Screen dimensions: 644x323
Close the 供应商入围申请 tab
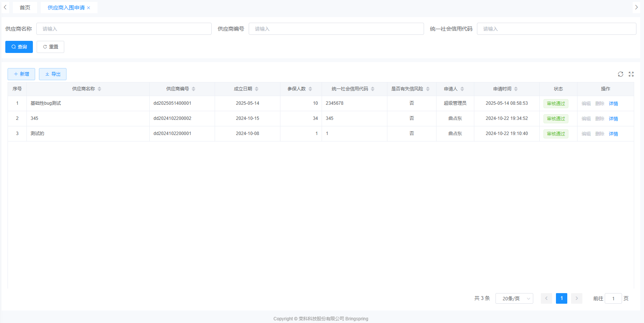coord(89,8)
